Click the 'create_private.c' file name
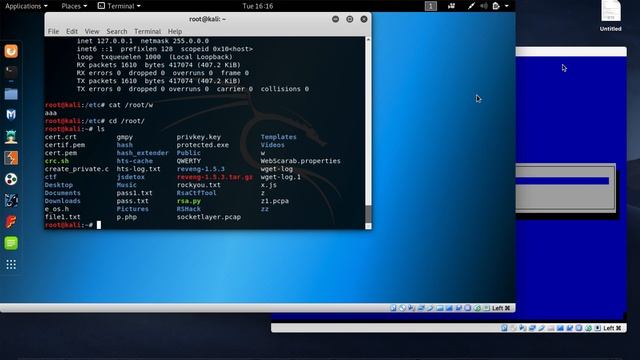This screenshot has height=360, width=640. [x=76, y=169]
